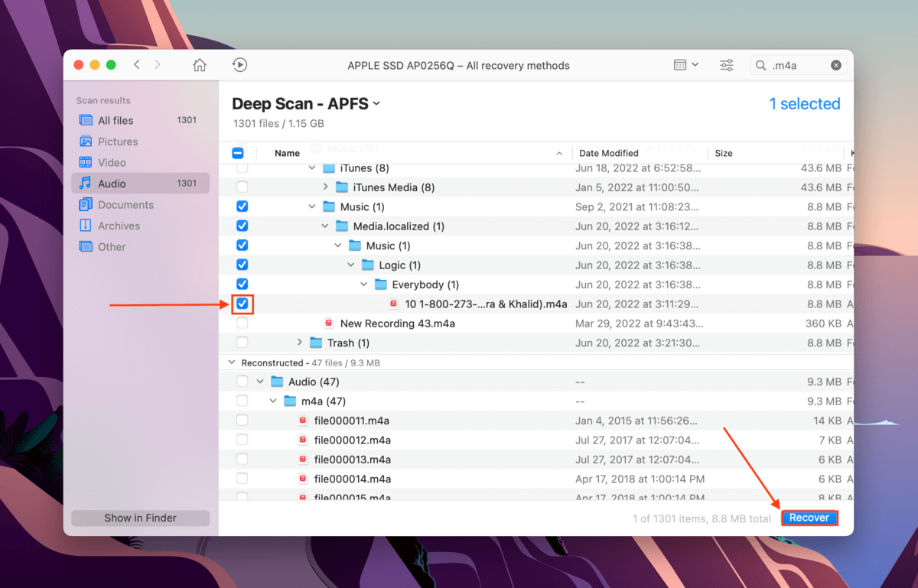The image size is (918, 588).
Task: Select the Pictures category icon
Action: point(86,141)
